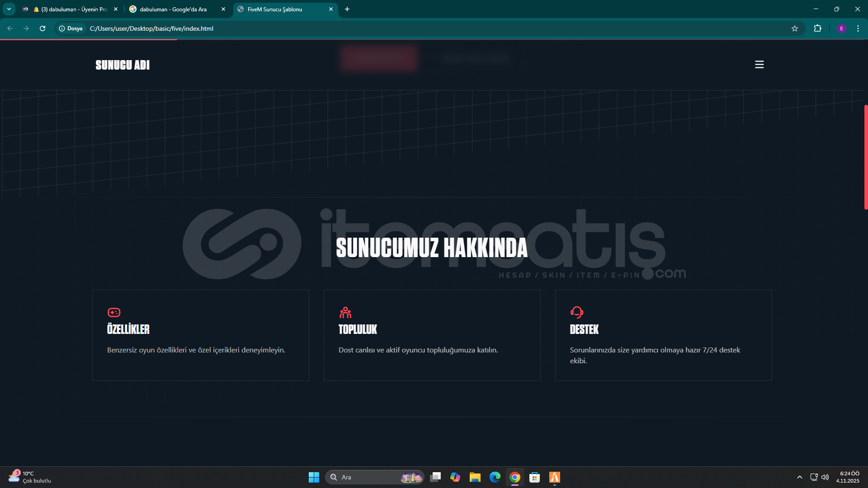Click the address bar URL field
Image resolution: width=868 pixels, height=488 pixels.
[x=362, y=28]
